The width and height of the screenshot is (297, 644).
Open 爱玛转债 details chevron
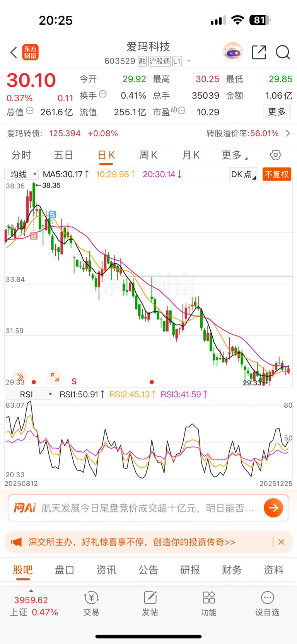pos(288,133)
